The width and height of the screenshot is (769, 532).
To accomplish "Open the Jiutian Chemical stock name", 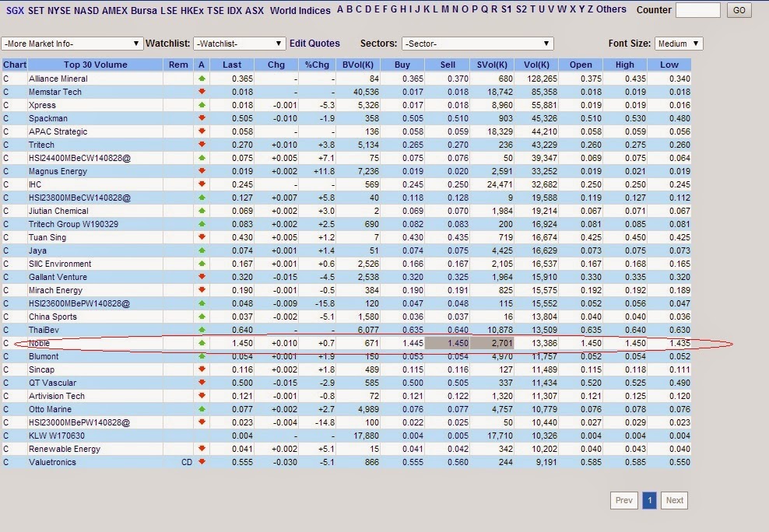I will (58, 211).
